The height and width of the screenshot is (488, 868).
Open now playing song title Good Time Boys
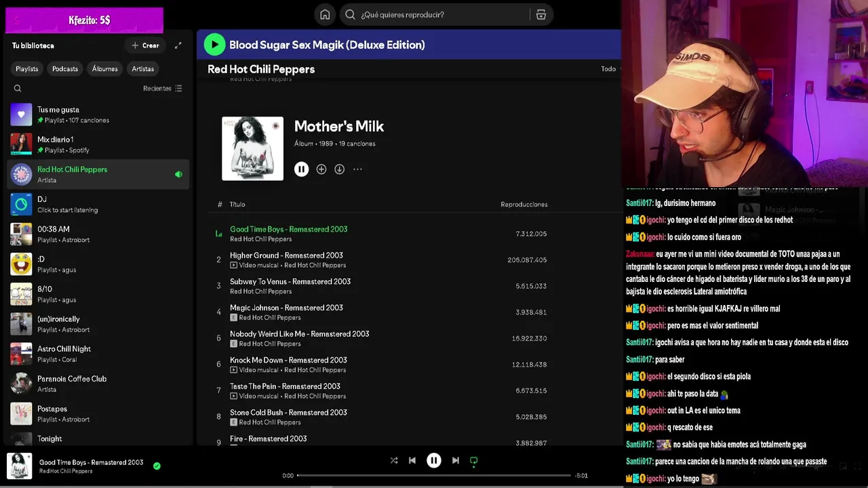pos(91,462)
